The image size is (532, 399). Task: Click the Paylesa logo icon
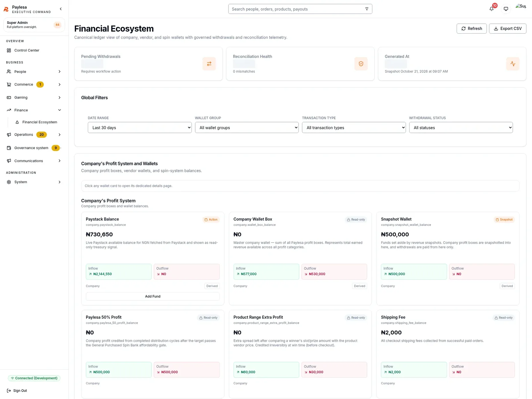tap(6, 9)
